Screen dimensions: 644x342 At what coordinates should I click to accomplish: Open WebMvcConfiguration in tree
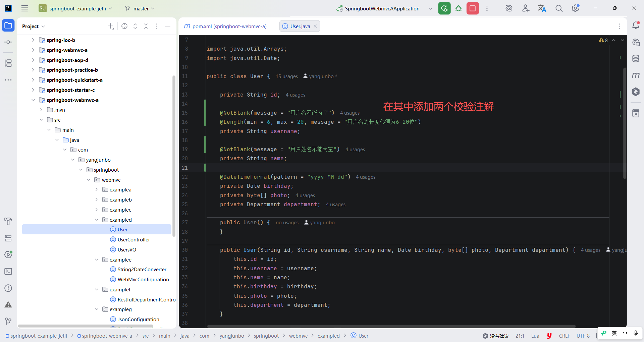pyautogui.click(x=143, y=279)
